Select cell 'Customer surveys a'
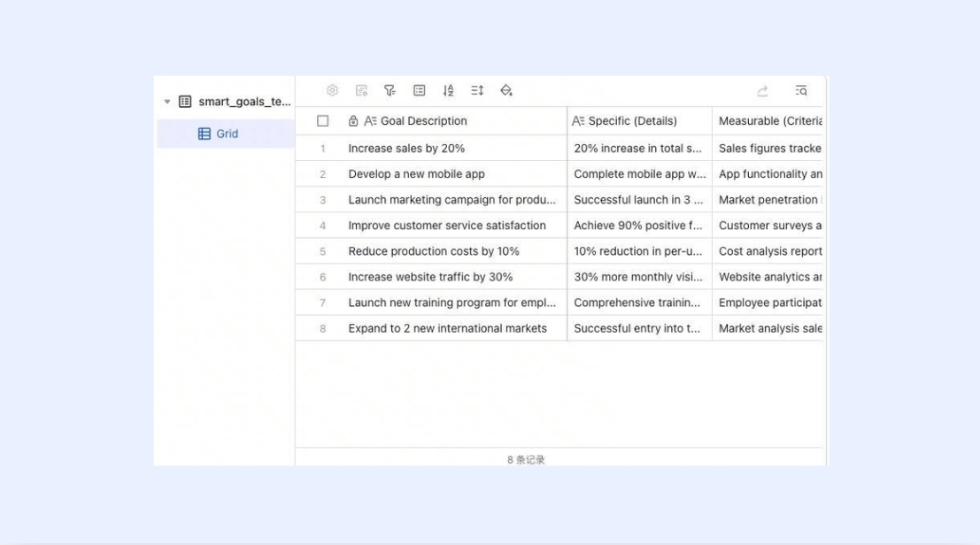Viewport: 980px width, 545px height. [x=768, y=225]
